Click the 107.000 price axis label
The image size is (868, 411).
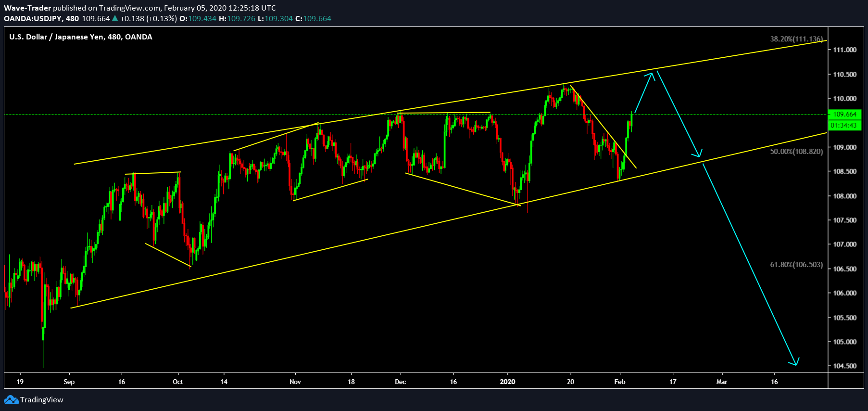(845, 244)
